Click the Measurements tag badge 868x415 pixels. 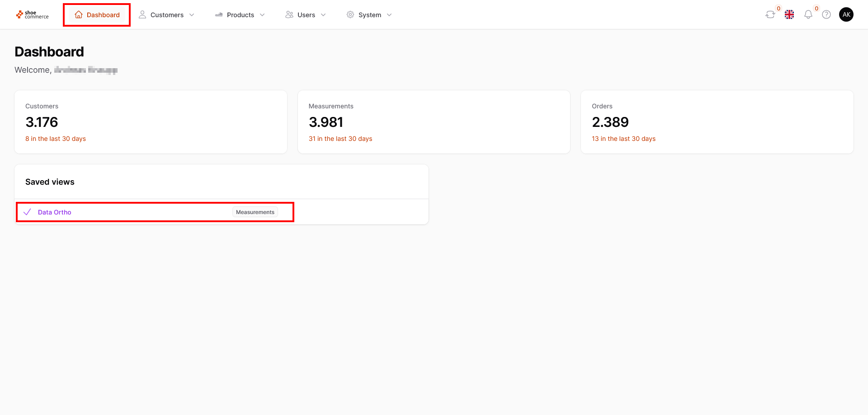click(255, 212)
